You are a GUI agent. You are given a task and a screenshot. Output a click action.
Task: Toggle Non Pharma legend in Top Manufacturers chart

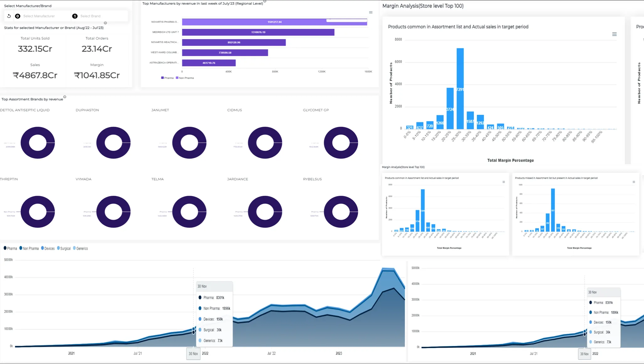coord(185,78)
